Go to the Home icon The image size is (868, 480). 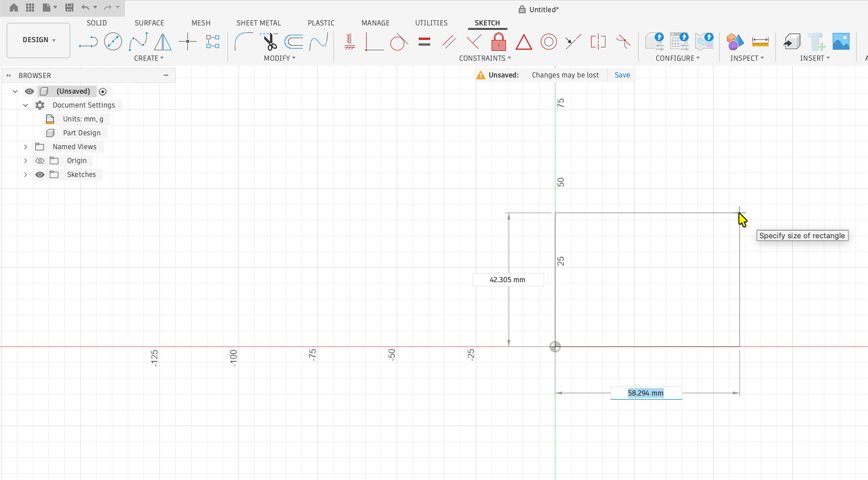[14, 8]
